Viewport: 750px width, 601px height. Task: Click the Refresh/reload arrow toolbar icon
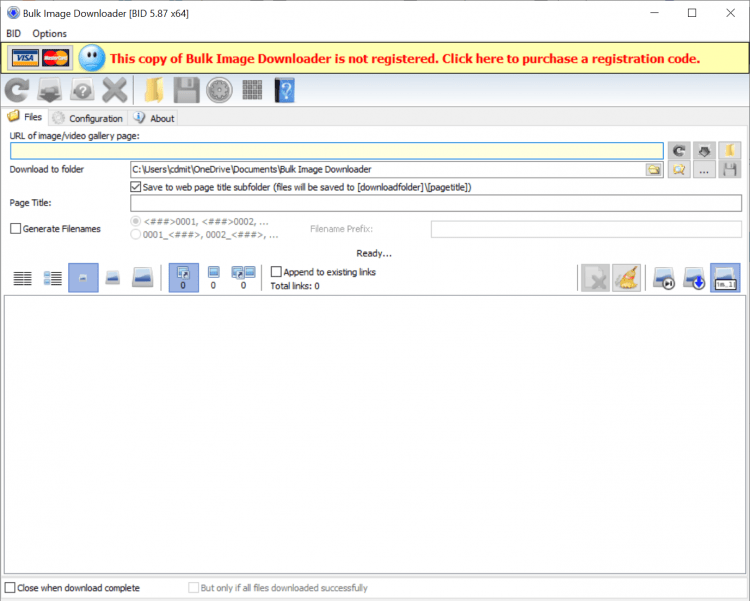click(17, 90)
